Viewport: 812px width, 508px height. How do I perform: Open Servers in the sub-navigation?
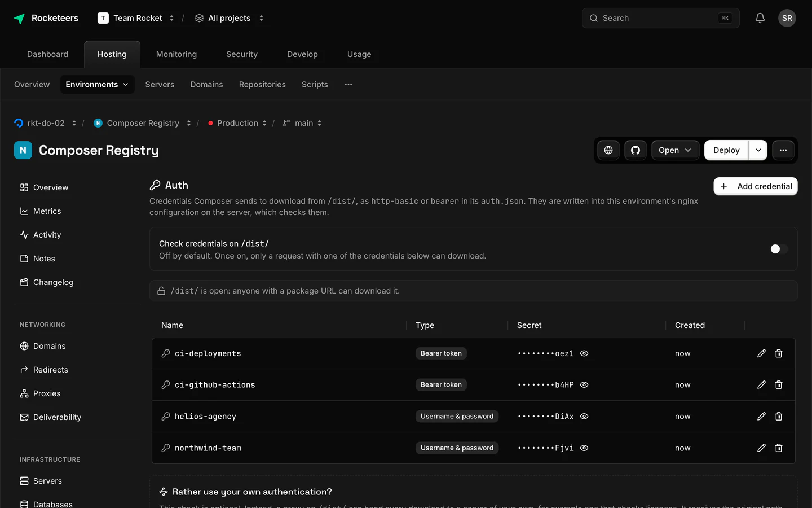[x=160, y=85]
